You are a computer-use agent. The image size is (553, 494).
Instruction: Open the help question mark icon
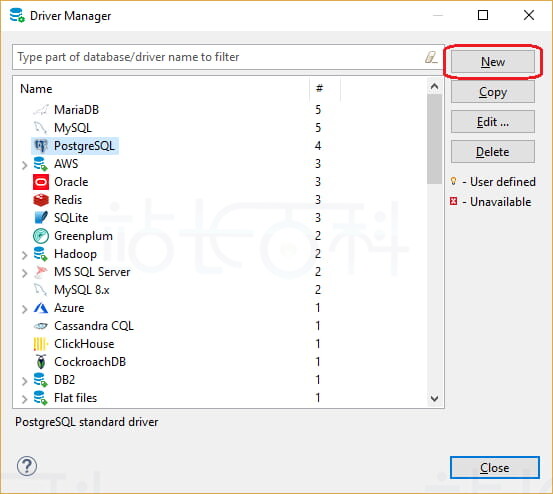(27, 466)
